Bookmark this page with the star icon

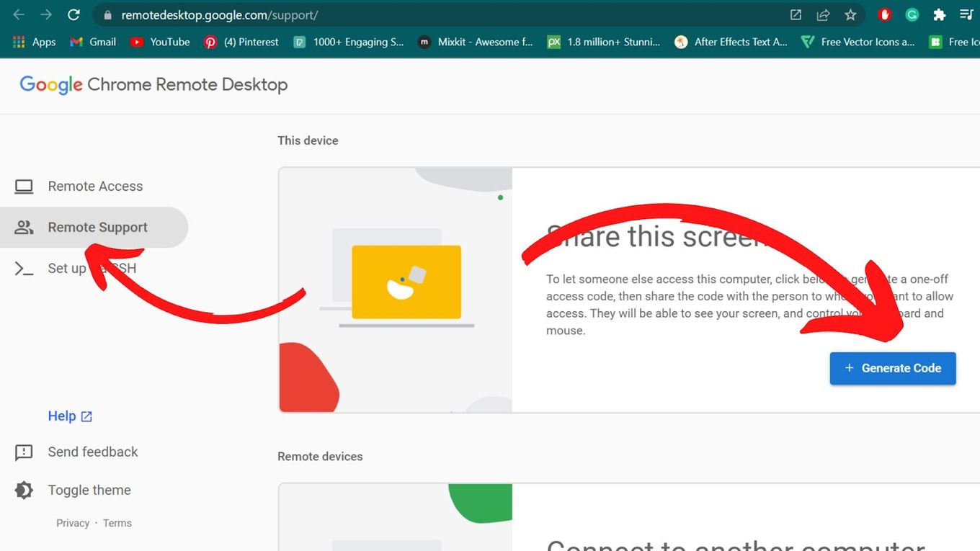pos(850,14)
